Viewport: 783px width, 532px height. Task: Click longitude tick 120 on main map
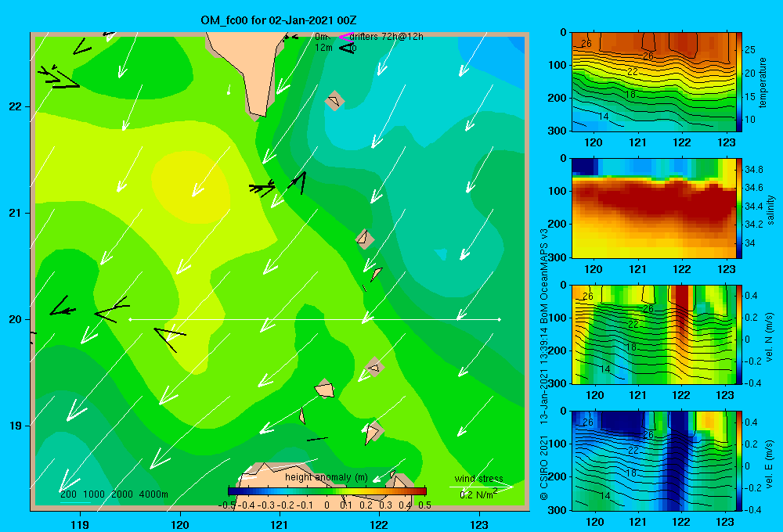(180, 524)
